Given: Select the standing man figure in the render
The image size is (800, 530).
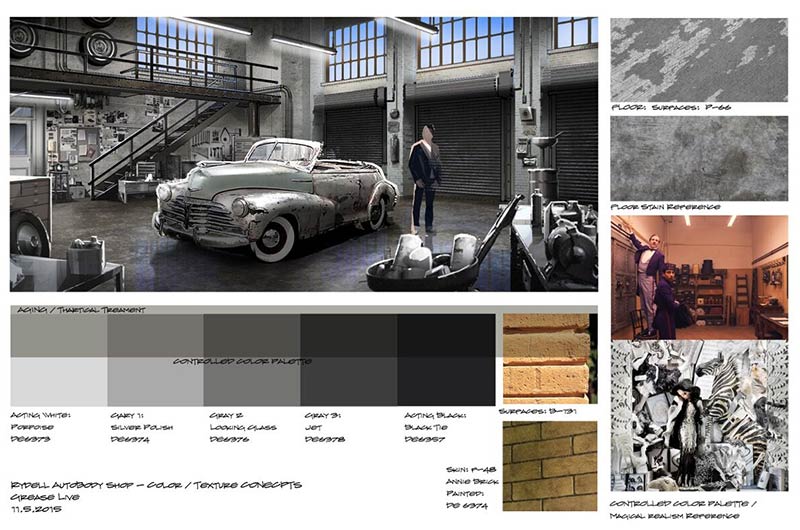Looking at the screenshot, I should click(425, 179).
